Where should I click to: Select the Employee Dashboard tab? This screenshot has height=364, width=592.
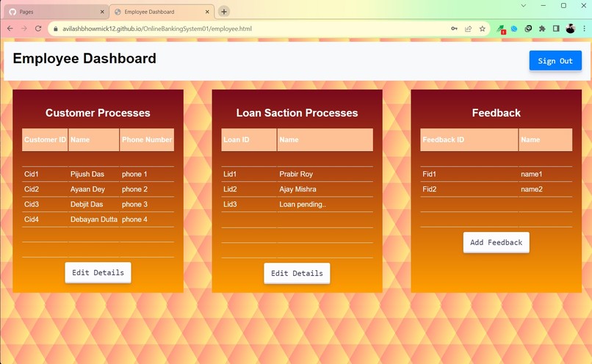click(162, 12)
